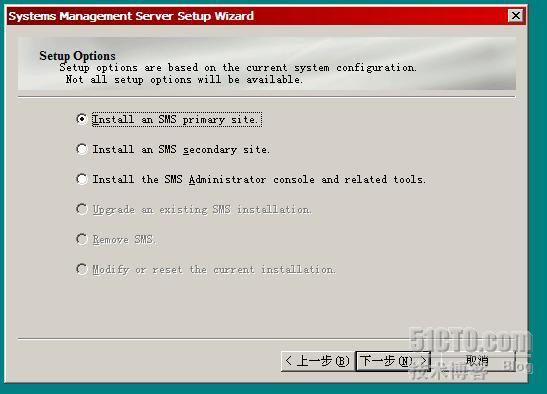
Task: Go back with the 上一步 (B) button
Action: pos(317,361)
